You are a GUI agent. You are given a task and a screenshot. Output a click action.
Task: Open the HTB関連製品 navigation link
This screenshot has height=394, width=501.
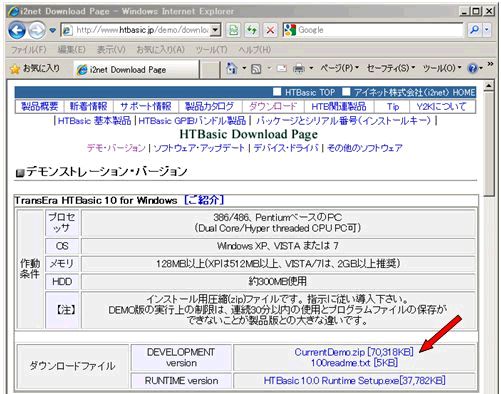pyautogui.click(x=339, y=107)
